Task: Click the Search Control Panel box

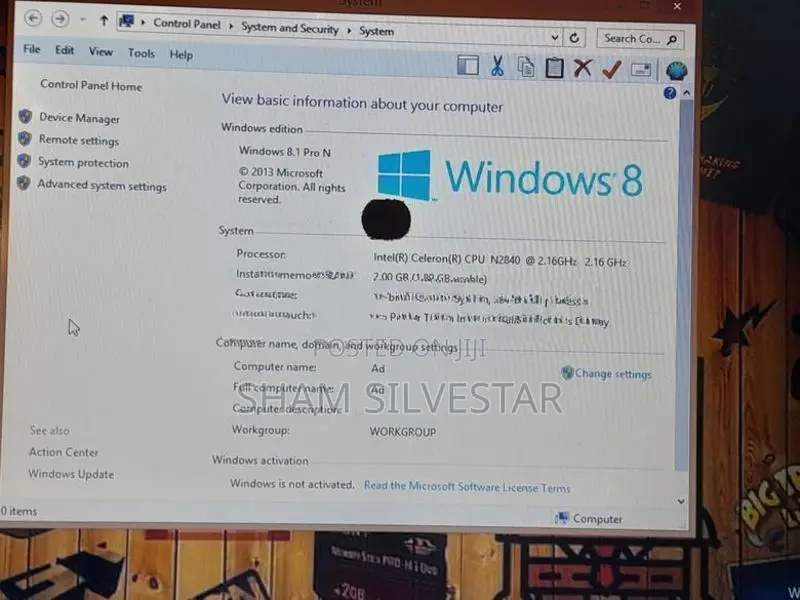Action: click(640, 39)
